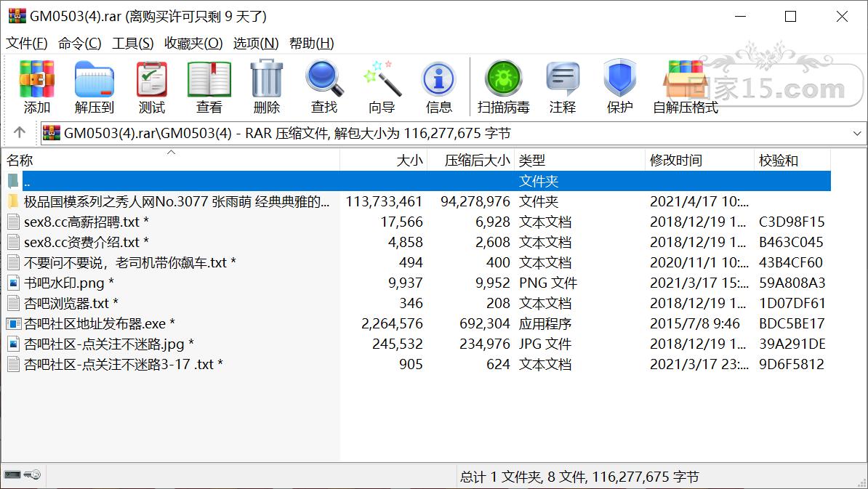
Task: Select file 不要问不要说，老司机带你飙车.txt
Action: coord(129,263)
